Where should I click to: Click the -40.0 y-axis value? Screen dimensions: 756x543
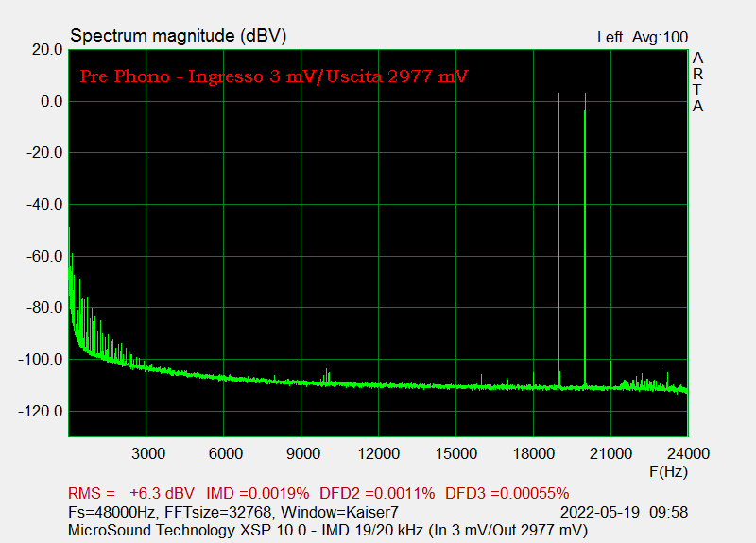tap(44, 205)
